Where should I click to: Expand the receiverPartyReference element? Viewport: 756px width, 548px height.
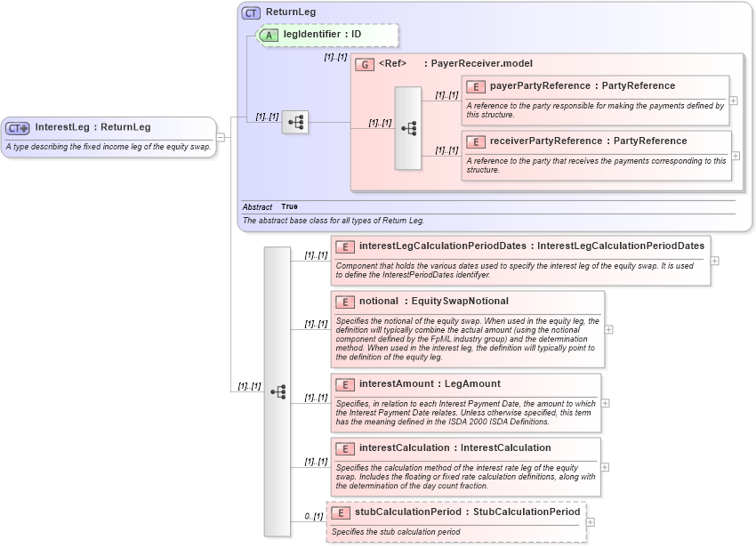(x=736, y=156)
